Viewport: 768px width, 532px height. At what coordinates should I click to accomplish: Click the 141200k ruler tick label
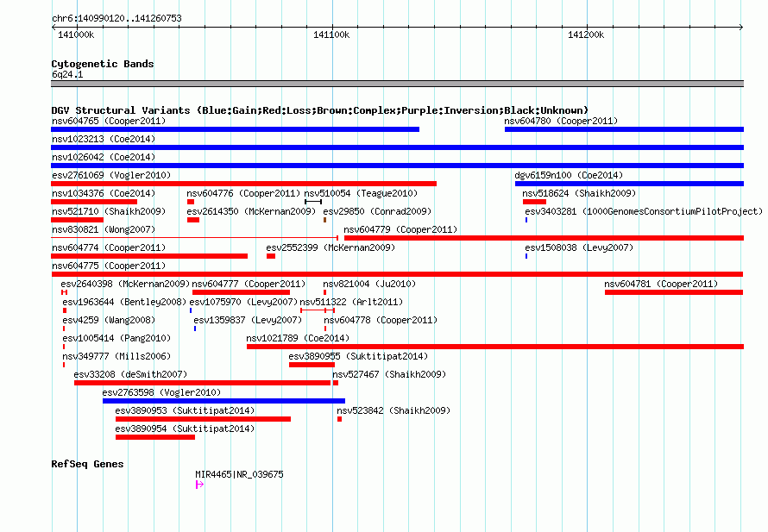click(586, 34)
